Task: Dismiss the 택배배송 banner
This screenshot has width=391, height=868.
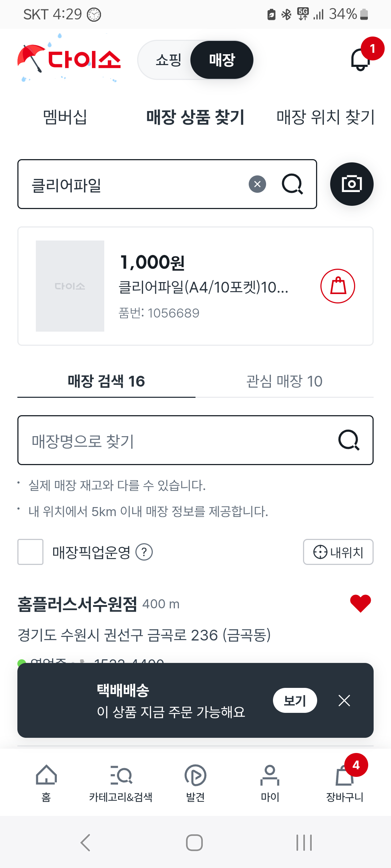Action: (x=344, y=701)
